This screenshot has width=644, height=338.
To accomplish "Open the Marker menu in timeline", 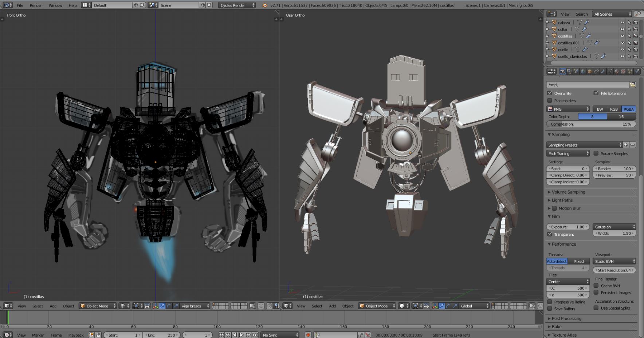I will (x=38, y=335).
